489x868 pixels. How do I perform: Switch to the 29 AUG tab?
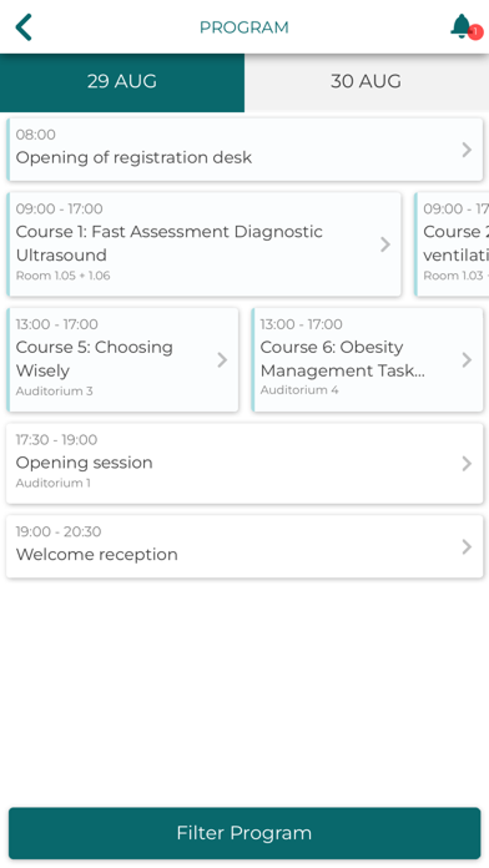[122, 82]
